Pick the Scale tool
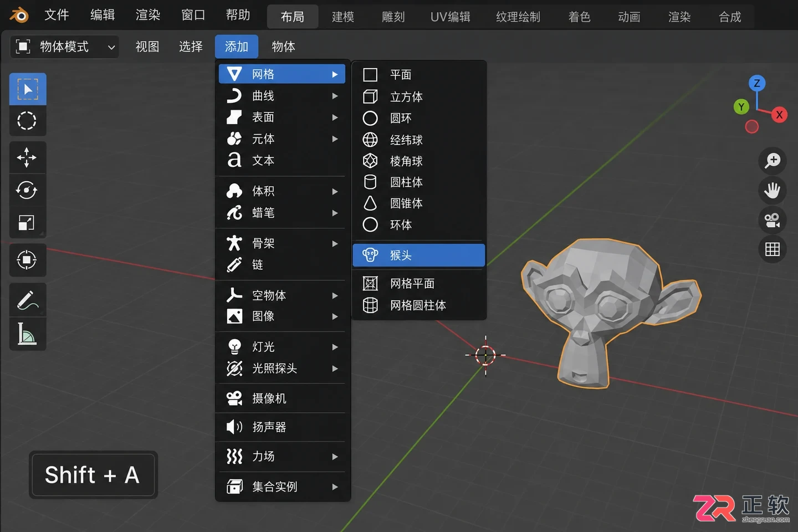 point(28,222)
